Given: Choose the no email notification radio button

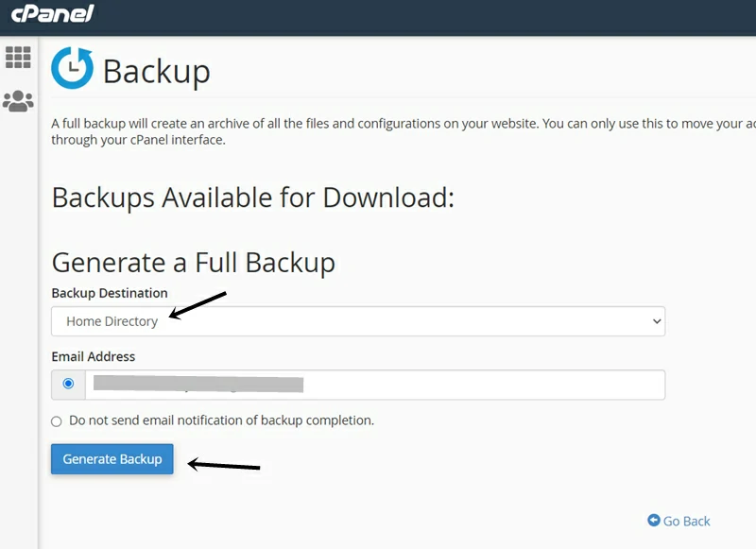Looking at the screenshot, I should point(57,420).
